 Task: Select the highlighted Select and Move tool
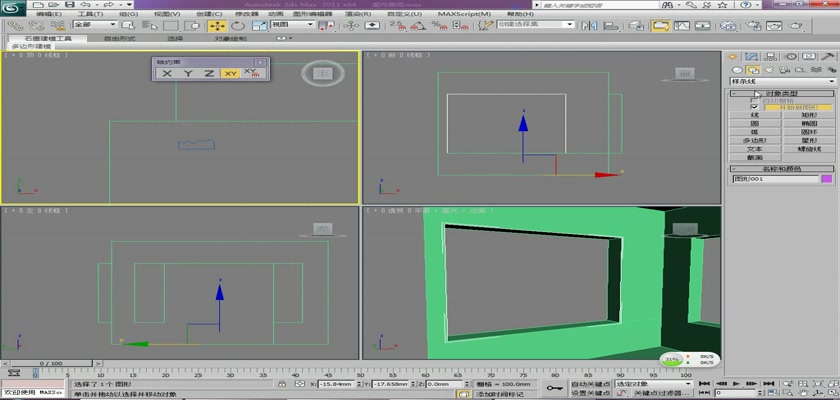216,25
